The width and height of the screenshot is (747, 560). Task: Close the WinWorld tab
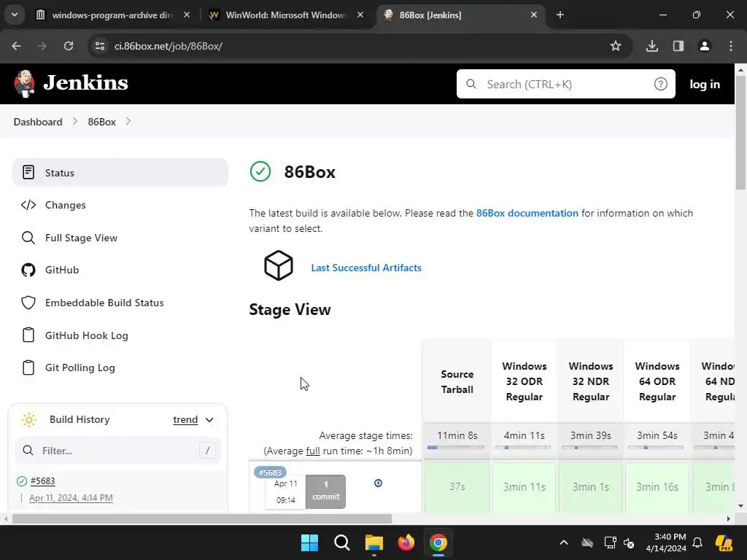tap(360, 15)
